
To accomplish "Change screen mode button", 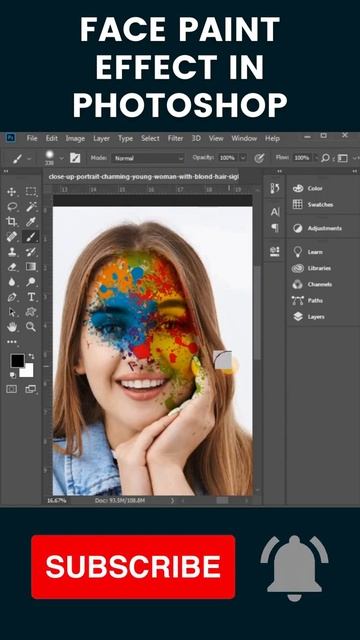I will pyautogui.click(x=31, y=389).
